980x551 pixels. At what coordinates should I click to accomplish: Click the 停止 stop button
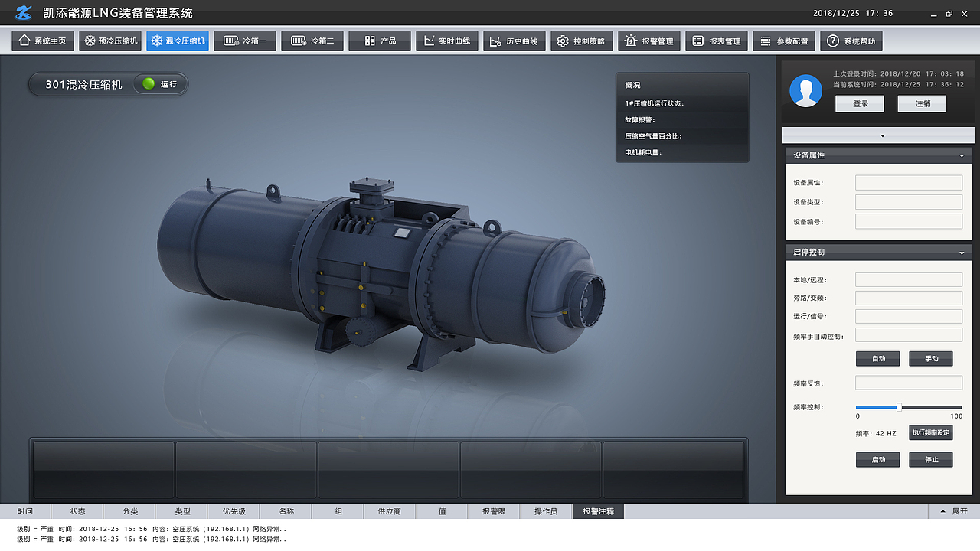coord(931,460)
